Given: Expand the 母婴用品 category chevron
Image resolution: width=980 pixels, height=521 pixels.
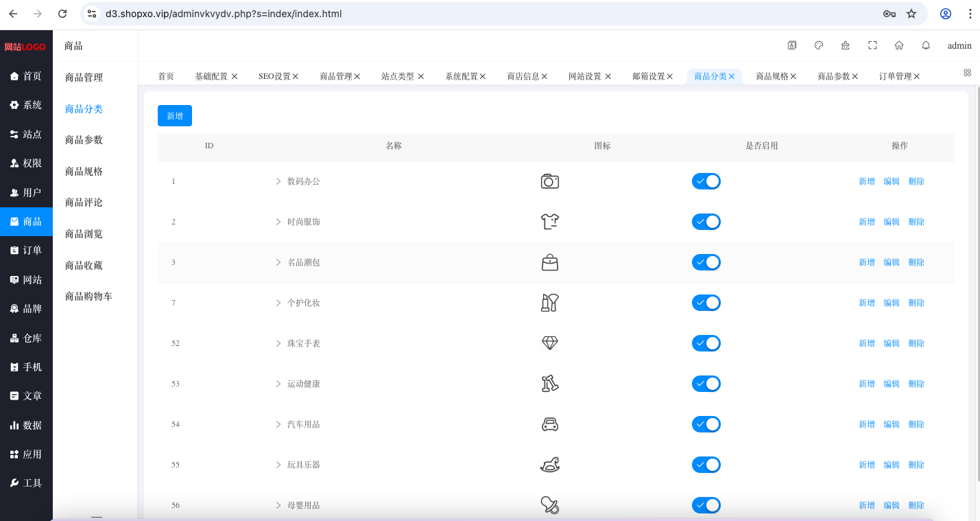Looking at the screenshot, I should pyautogui.click(x=278, y=505).
